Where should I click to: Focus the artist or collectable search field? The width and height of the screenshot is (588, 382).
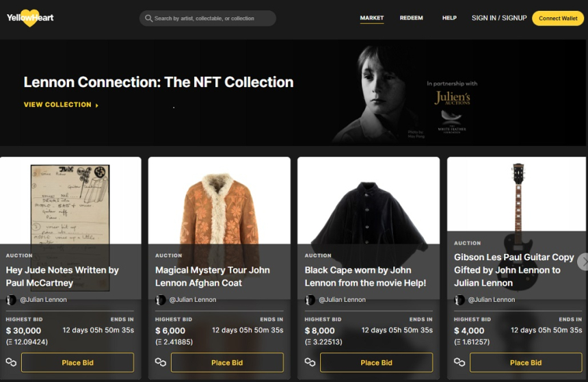point(212,18)
